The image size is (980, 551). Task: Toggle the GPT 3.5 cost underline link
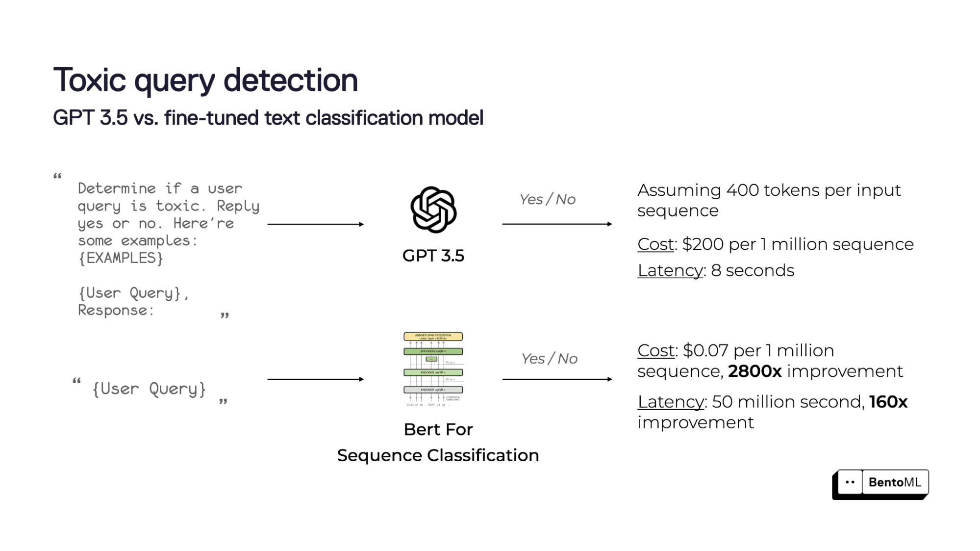[655, 244]
